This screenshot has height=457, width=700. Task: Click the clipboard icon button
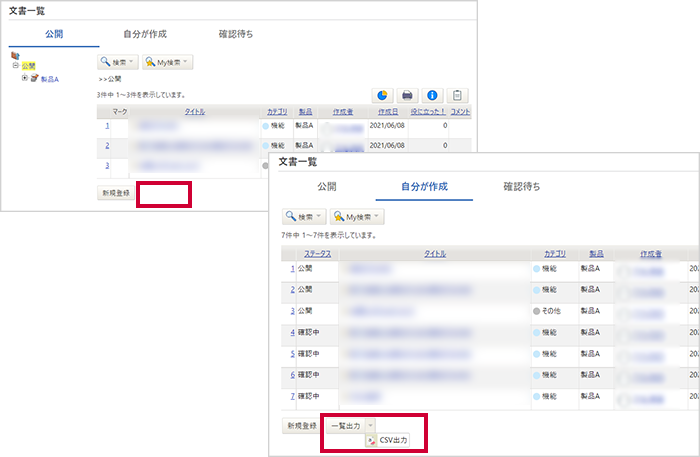coord(457,95)
